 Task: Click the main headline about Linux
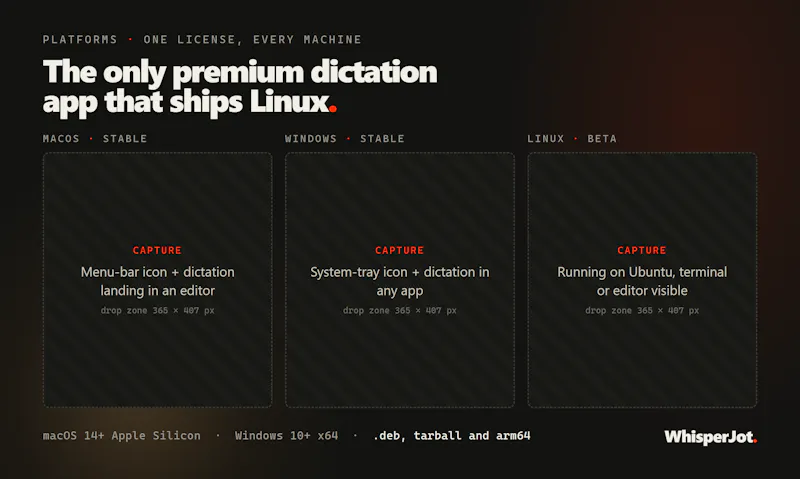(240, 87)
